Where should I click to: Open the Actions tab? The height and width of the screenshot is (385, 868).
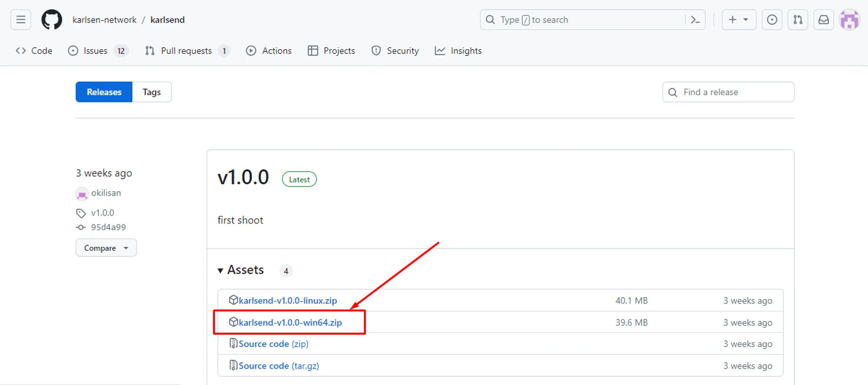coord(269,51)
